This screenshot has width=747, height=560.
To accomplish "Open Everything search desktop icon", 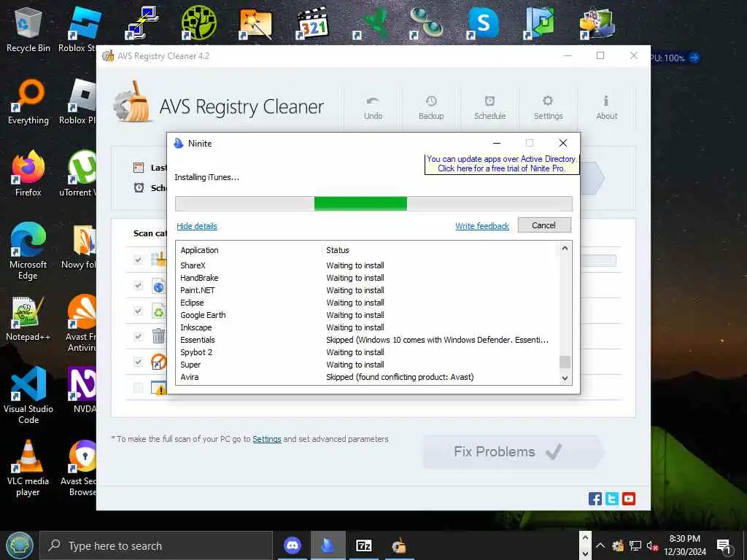I will (28, 102).
